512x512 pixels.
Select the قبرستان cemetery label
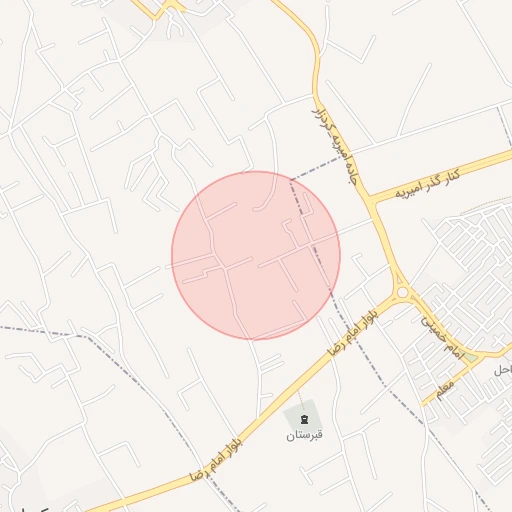(304, 435)
